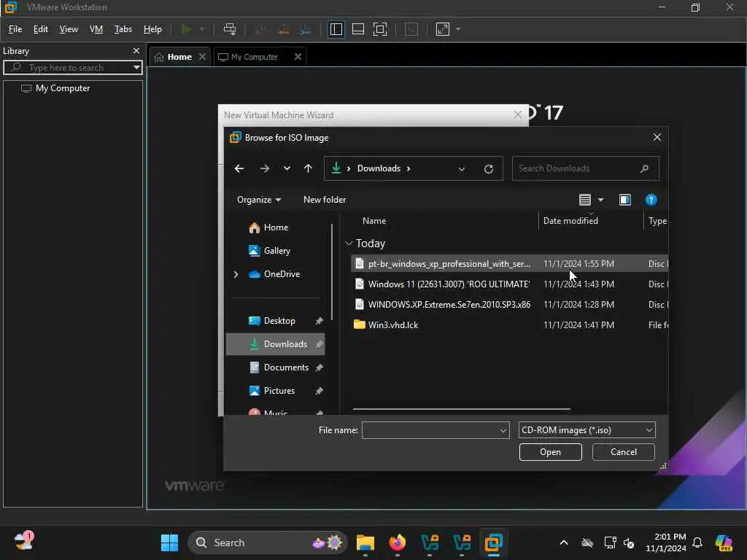This screenshot has height=560, width=747.
Task: Open the Tabs menu
Action: [x=123, y=29]
